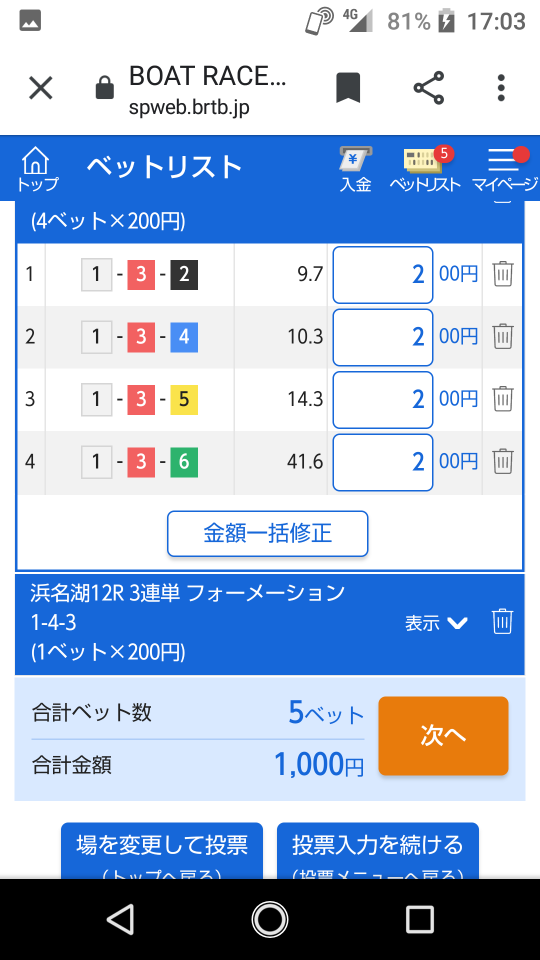Open the deposit (入金) icon
The height and width of the screenshot is (960, 540).
coord(356,170)
